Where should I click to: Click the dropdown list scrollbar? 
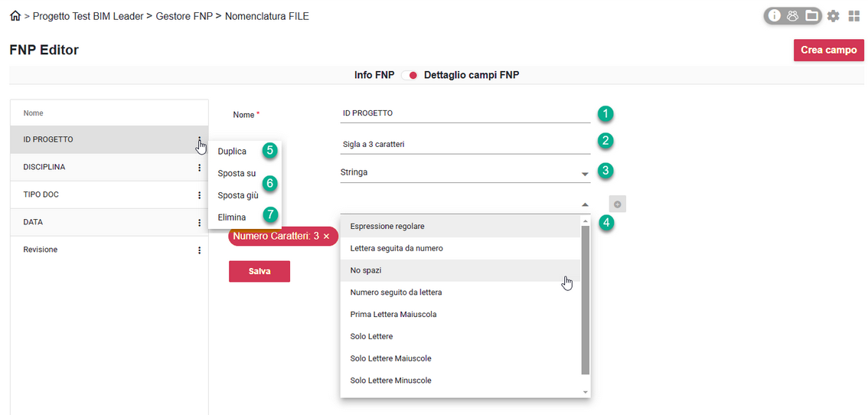[586, 299]
